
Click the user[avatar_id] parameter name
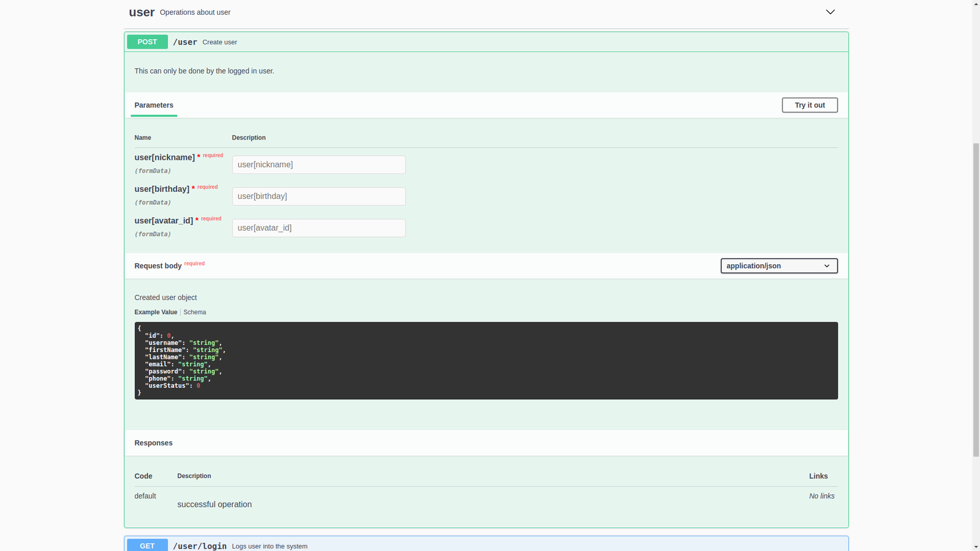163,221
